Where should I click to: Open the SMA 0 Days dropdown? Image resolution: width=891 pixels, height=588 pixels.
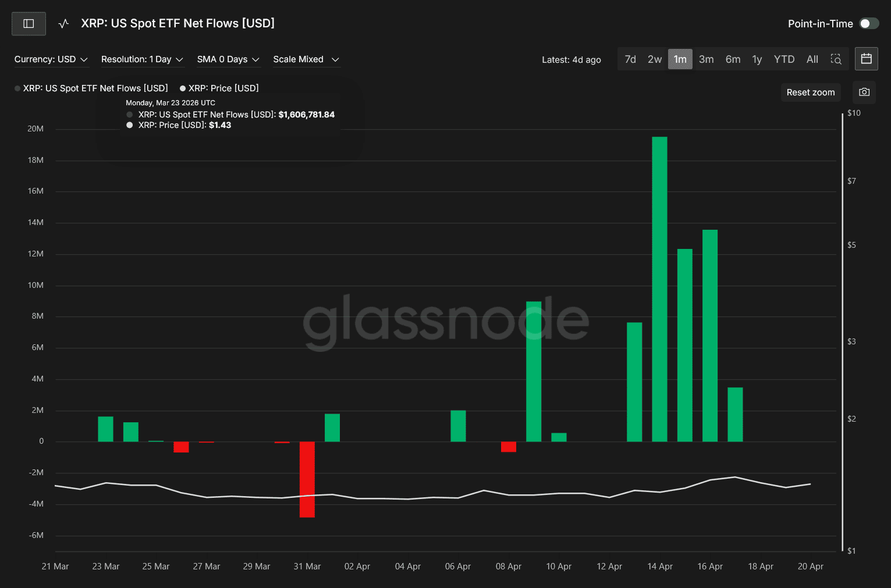click(x=228, y=59)
